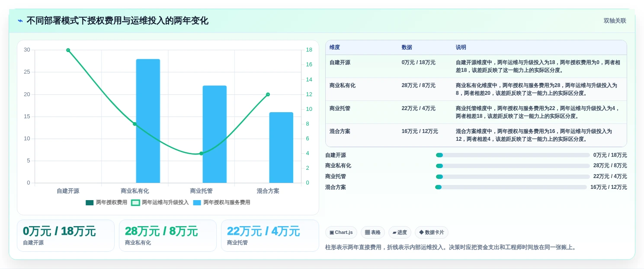Toggle the 两年授权费用 legend swatch
This screenshot has height=269, width=644.
(x=90, y=203)
